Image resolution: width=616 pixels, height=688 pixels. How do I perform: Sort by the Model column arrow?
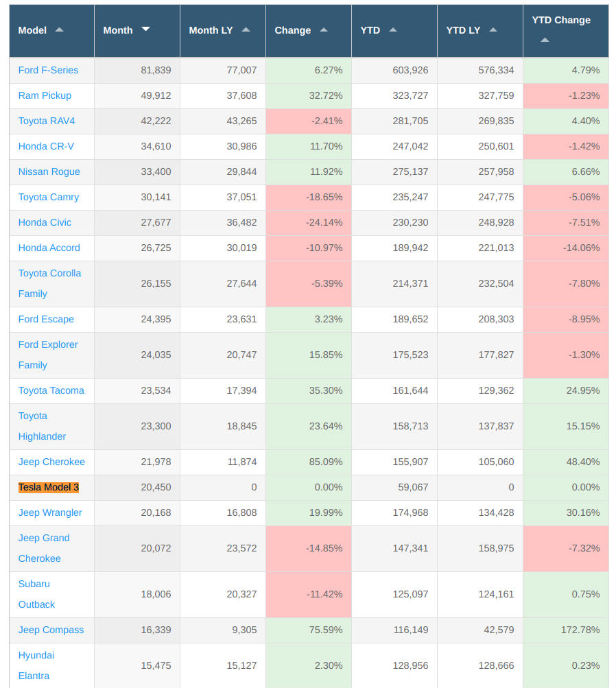point(59,29)
